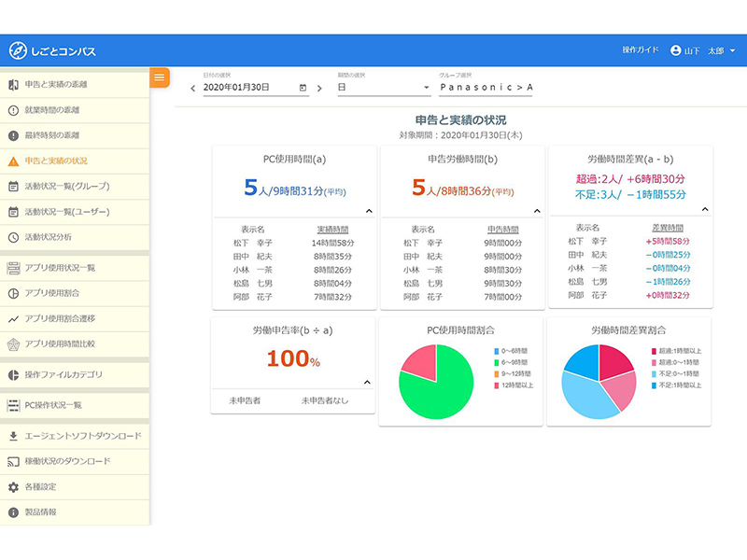Click 8時間26分 value for 小林 一茶

333,270
